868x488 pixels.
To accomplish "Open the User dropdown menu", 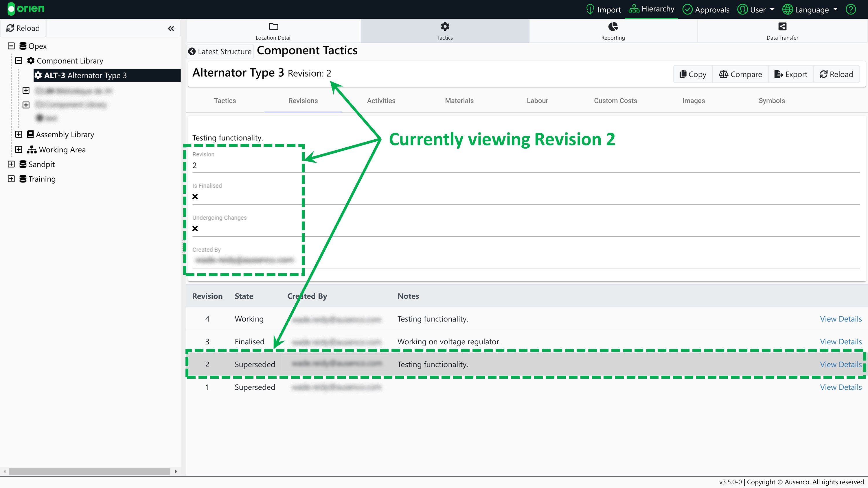I will 757,10.
